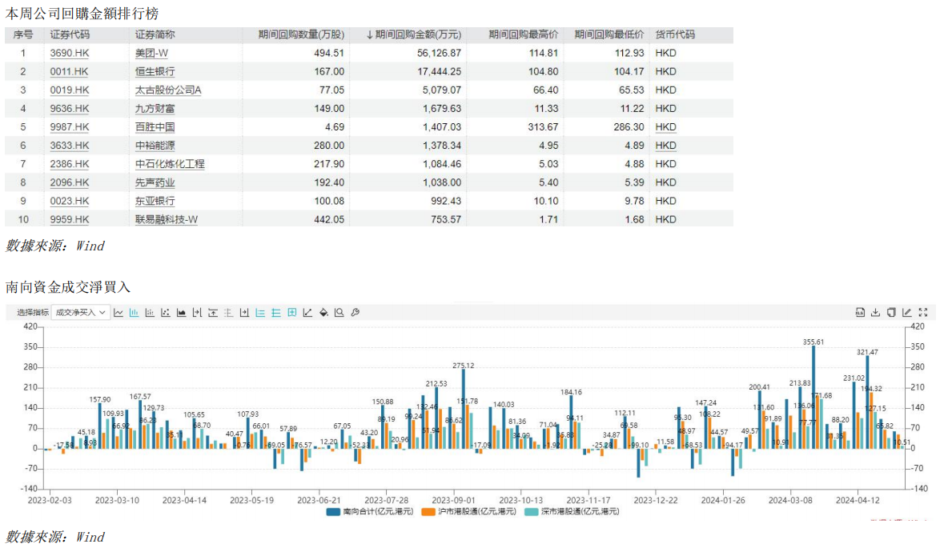Download the chart image
This screenshot has height=560, width=944.
[x=875, y=312]
